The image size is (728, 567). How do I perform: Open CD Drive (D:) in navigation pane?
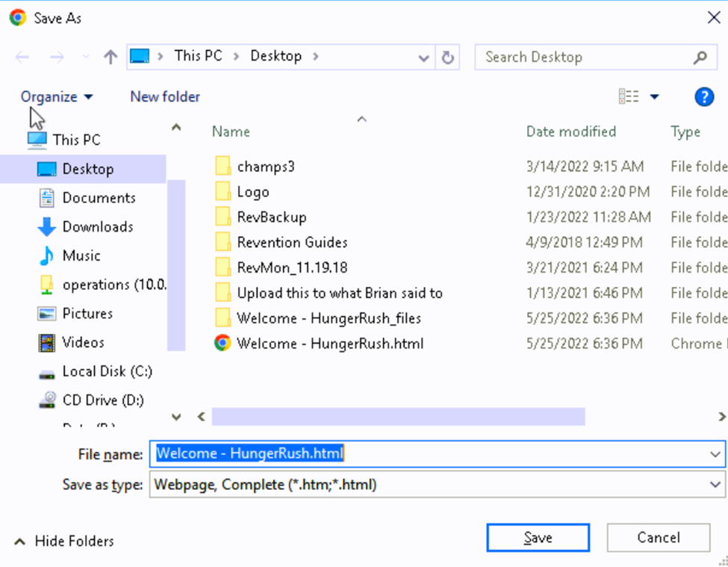click(102, 400)
